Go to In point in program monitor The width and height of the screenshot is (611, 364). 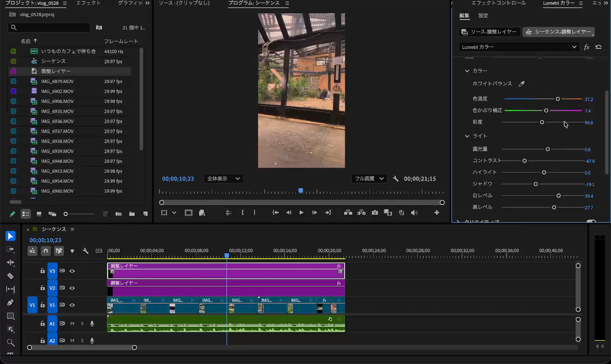(x=275, y=213)
